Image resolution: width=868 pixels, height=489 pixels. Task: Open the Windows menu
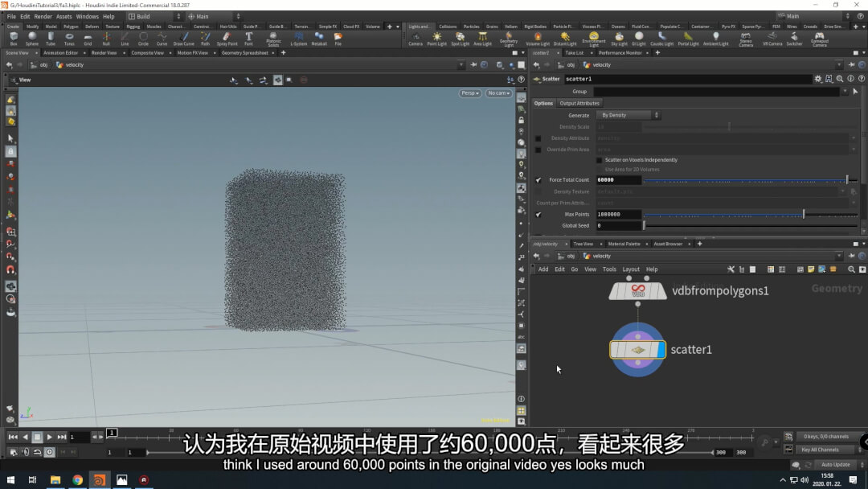pyautogui.click(x=87, y=17)
